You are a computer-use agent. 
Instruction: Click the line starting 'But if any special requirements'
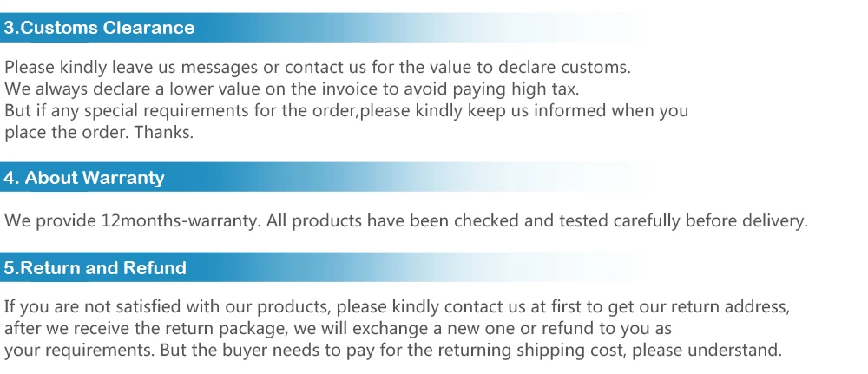click(x=346, y=111)
